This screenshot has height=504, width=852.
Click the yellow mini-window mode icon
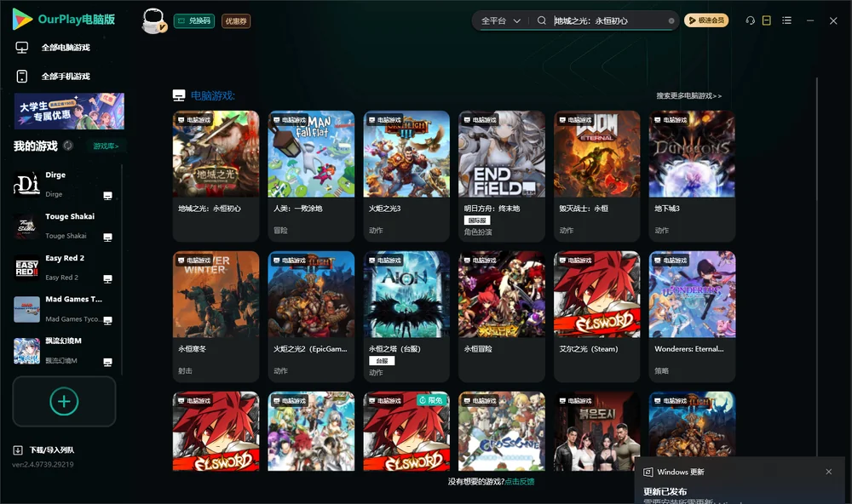pyautogui.click(x=767, y=20)
